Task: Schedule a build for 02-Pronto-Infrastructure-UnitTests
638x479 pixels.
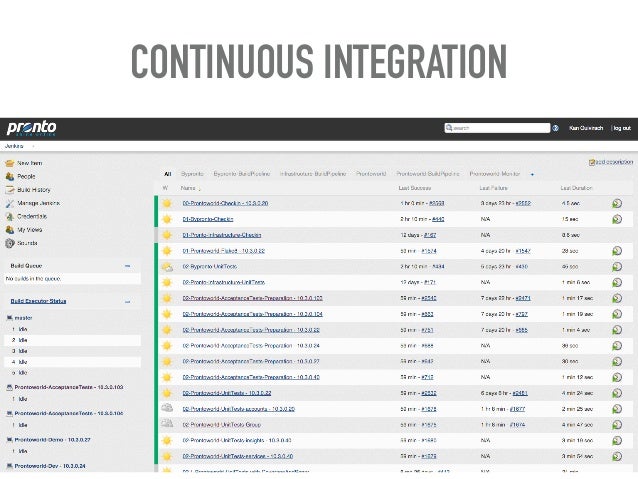Action: [x=617, y=282]
